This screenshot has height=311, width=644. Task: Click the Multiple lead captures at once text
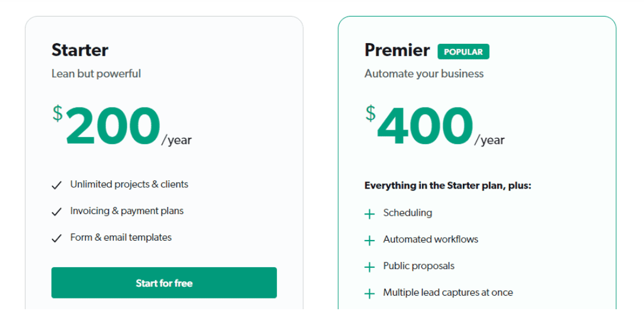pos(447,293)
